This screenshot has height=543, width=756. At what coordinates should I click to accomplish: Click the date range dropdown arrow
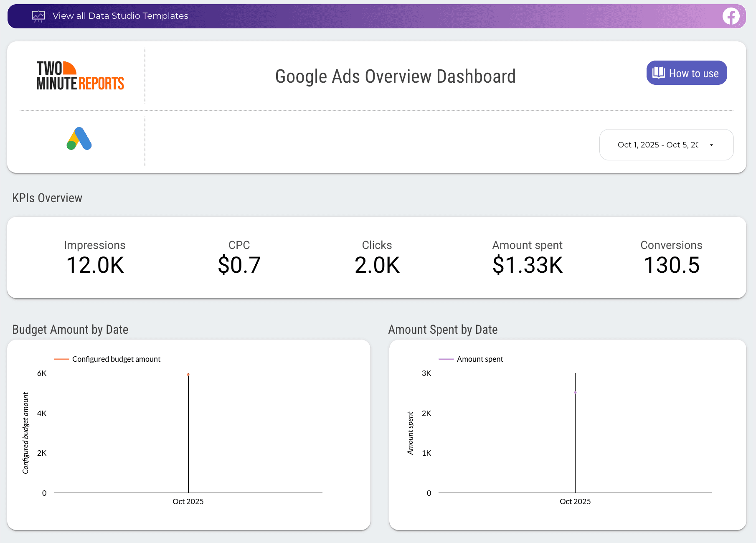pyautogui.click(x=711, y=145)
